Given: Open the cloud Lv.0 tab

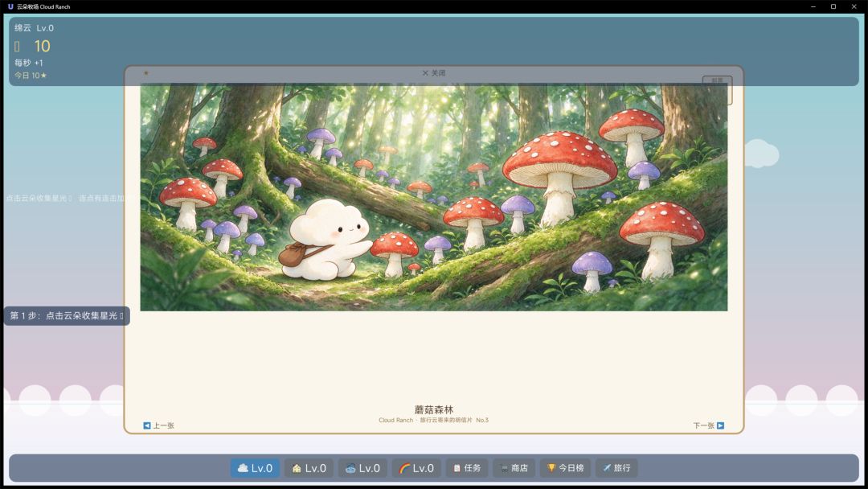Looking at the screenshot, I should pos(255,468).
